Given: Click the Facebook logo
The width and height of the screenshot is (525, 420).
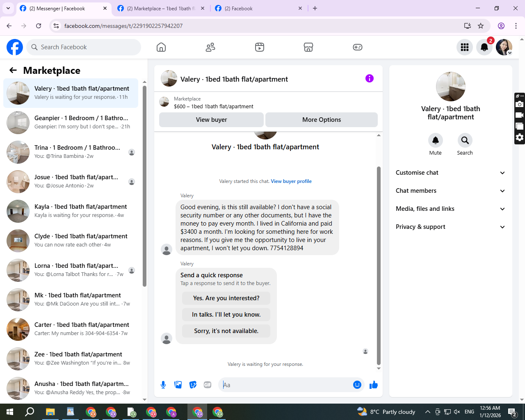Looking at the screenshot, I should 15,47.
